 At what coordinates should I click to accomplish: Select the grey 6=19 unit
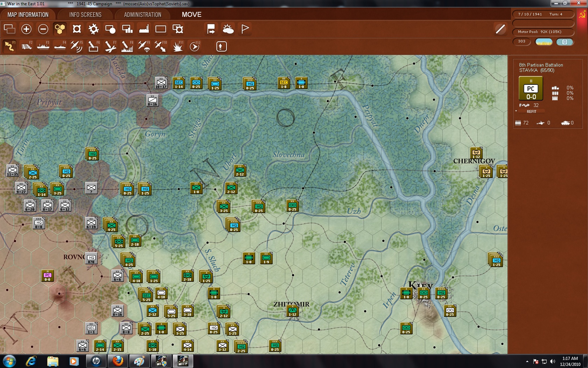pos(91,223)
